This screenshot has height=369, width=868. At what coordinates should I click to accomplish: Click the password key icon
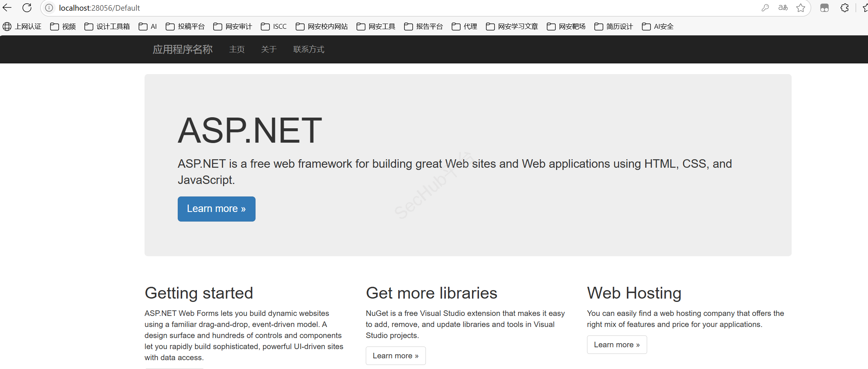(765, 8)
